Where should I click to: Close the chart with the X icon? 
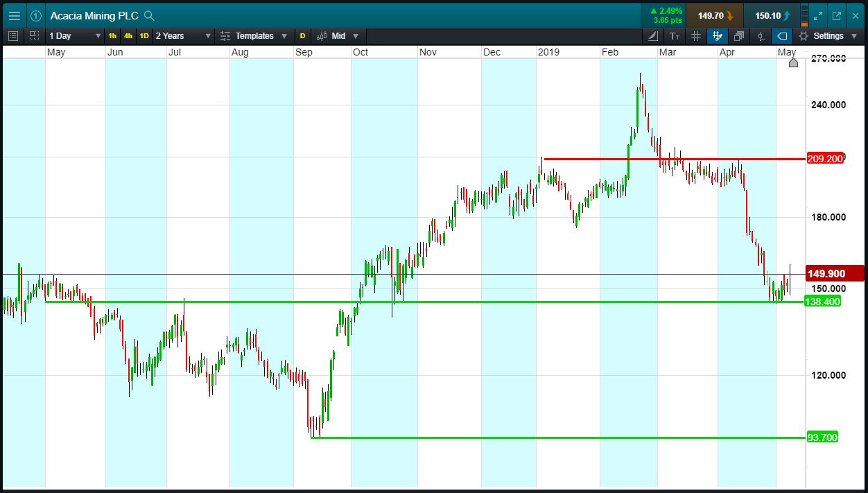(855, 15)
